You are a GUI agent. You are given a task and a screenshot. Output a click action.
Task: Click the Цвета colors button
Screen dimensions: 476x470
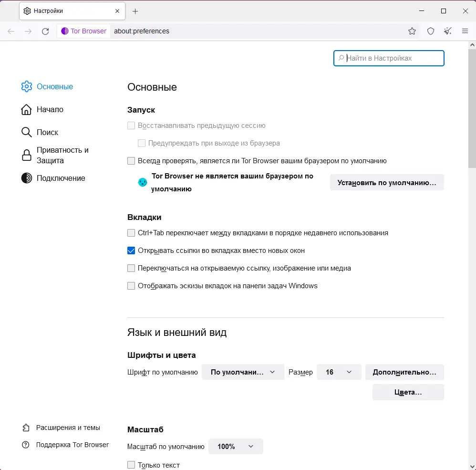[408, 392]
